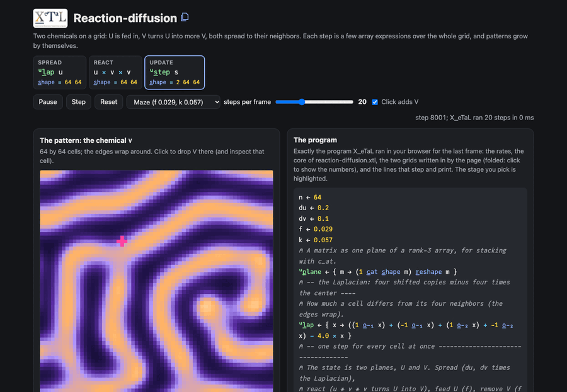Click code line 'n ← 64'
Image resolution: width=567 pixels, height=392 pixels.
(x=310, y=198)
